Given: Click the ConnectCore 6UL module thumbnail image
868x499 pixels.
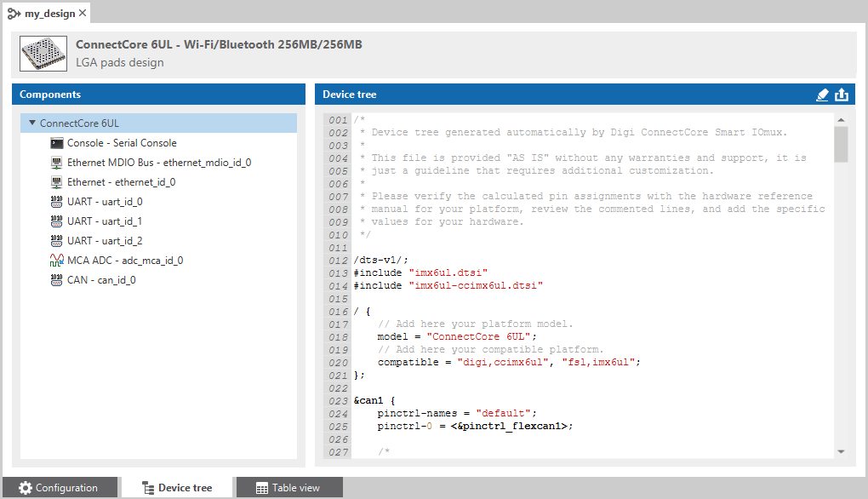Looking at the screenshot, I should click(43, 53).
